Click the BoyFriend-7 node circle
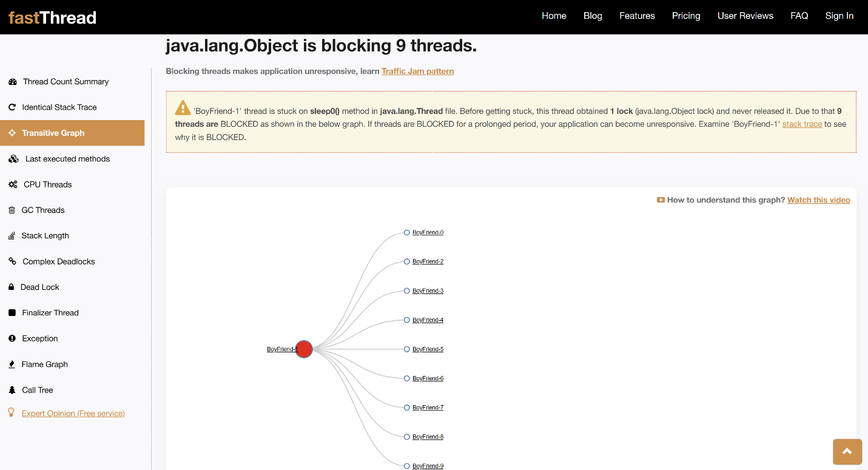868x470 pixels. pyautogui.click(x=407, y=408)
